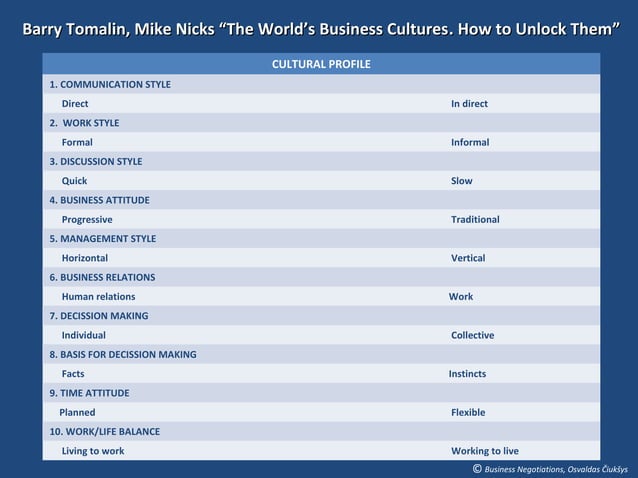Click the 'Human relations' cell
The width and height of the screenshot is (638, 478).
tap(98, 297)
